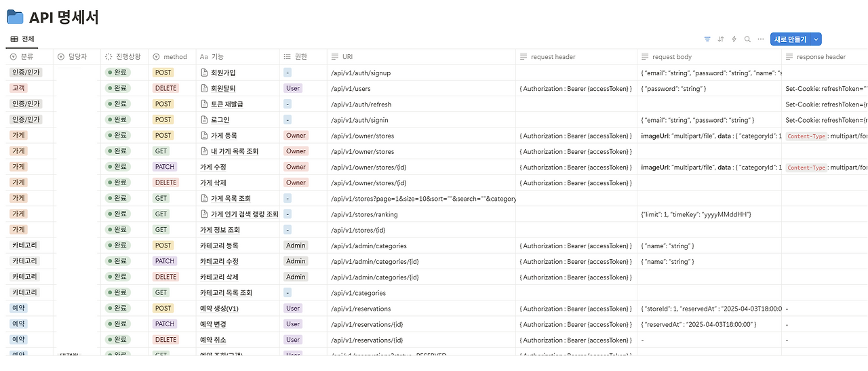Open the lightning automation icon
Image resolution: width=868 pixels, height=371 pixels.
734,39
